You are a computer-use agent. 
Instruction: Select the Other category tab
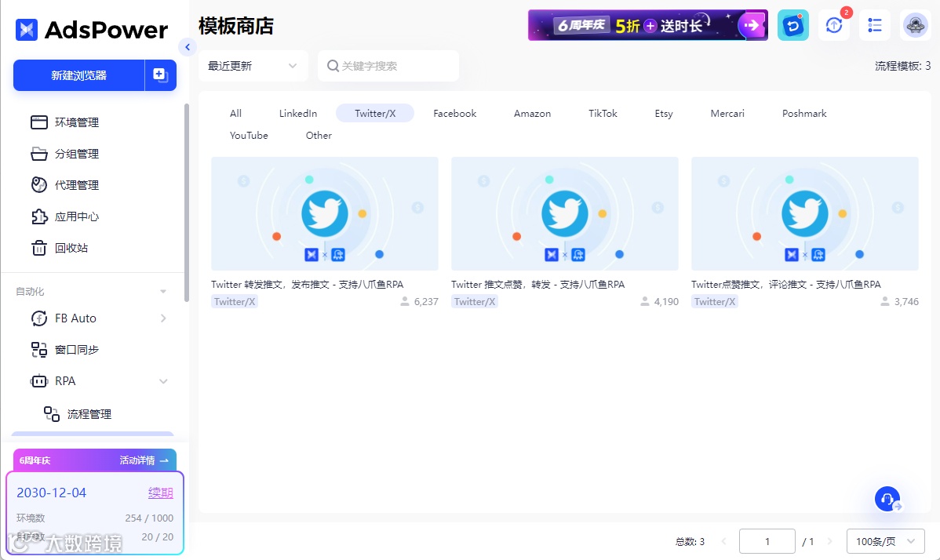(x=319, y=136)
